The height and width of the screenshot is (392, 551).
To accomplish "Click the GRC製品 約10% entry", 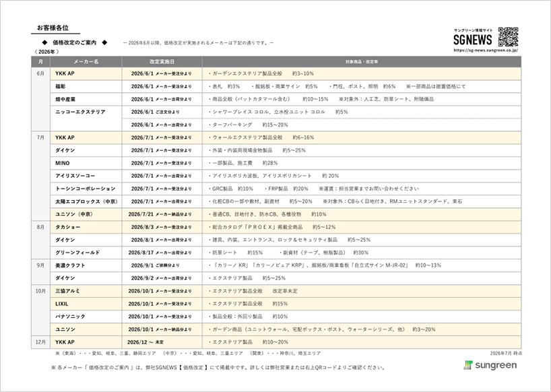I will [x=230, y=189].
